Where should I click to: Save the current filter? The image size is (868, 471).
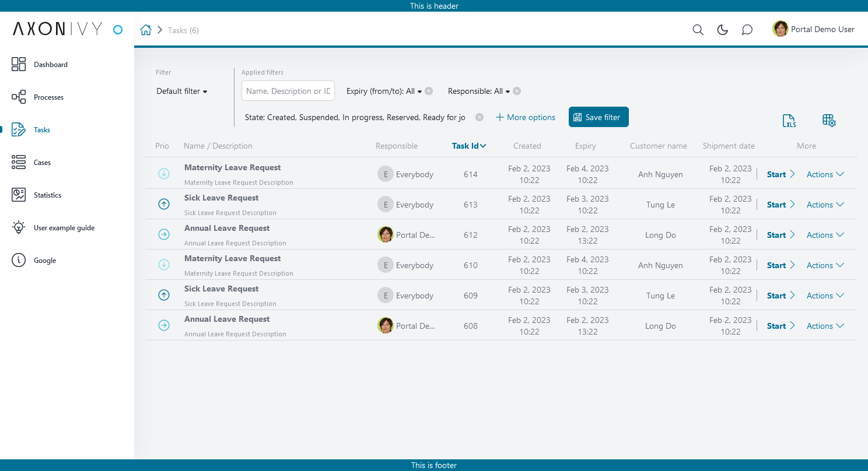[598, 117]
